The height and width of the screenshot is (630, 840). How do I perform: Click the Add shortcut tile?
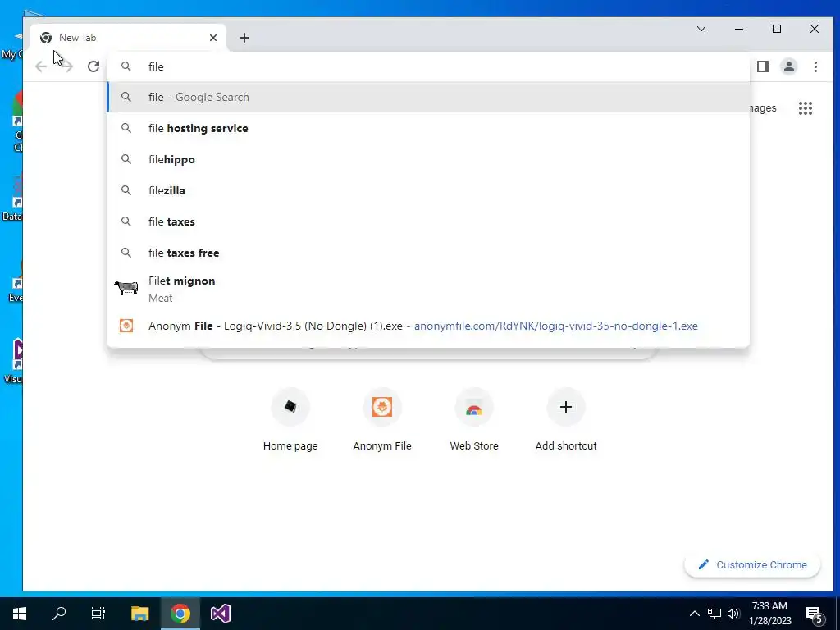[566, 421]
